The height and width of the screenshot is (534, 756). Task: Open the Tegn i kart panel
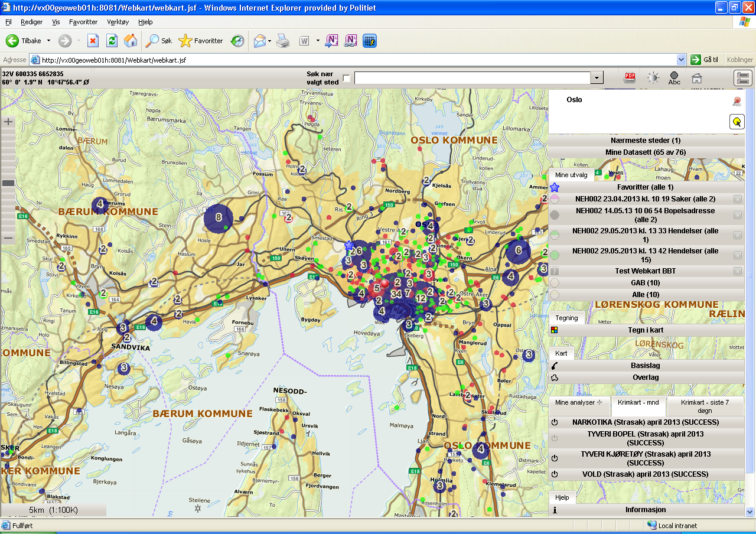click(x=646, y=330)
